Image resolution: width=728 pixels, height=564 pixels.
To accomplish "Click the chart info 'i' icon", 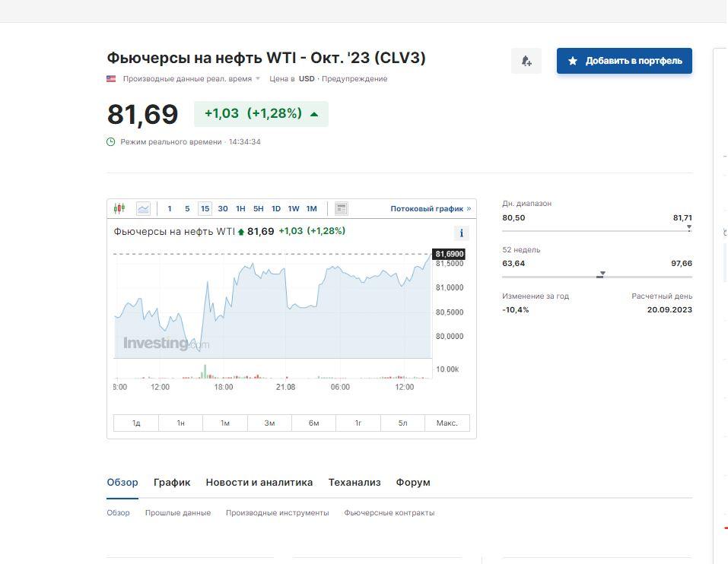I will [x=461, y=233].
